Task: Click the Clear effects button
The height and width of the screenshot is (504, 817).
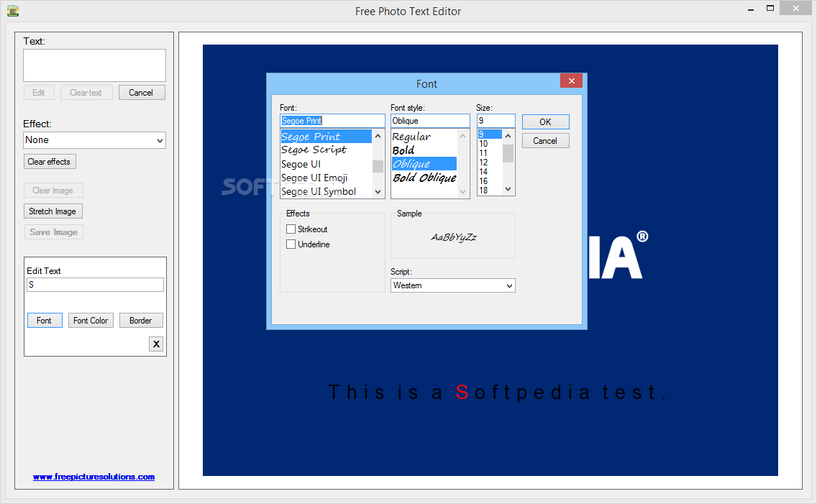Action: click(50, 161)
